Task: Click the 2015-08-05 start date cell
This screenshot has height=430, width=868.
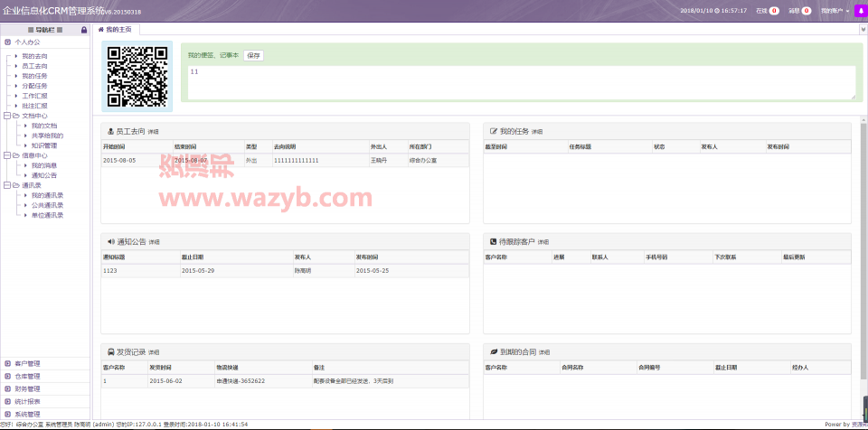Action: pyautogui.click(x=137, y=161)
